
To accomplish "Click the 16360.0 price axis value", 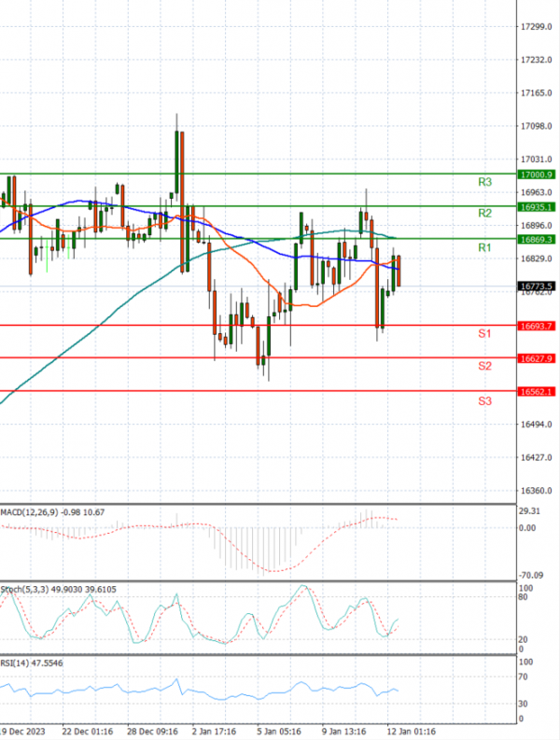I will click(x=537, y=491).
